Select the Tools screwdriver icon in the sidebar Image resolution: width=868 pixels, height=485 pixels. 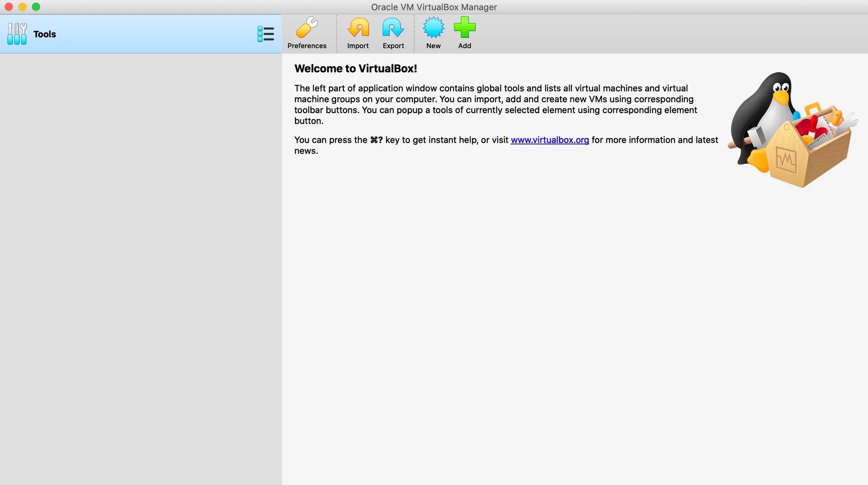[17, 34]
